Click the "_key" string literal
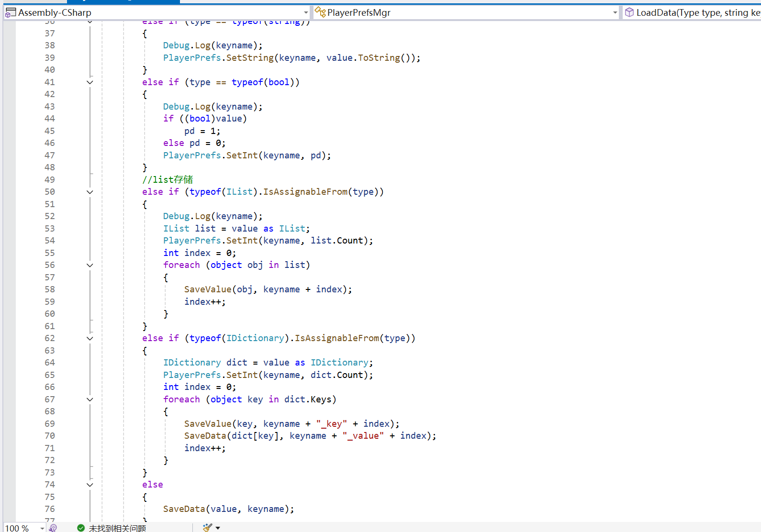This screenshot has width=761, height=532. coord(332,424)
